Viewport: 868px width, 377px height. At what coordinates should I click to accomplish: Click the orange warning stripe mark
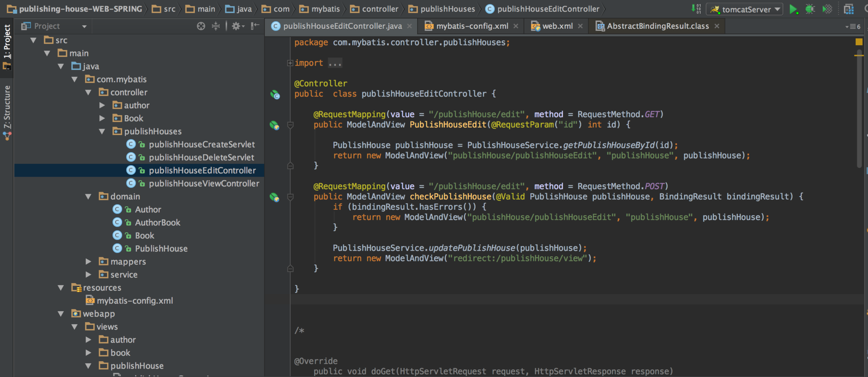tap(859, 55)
